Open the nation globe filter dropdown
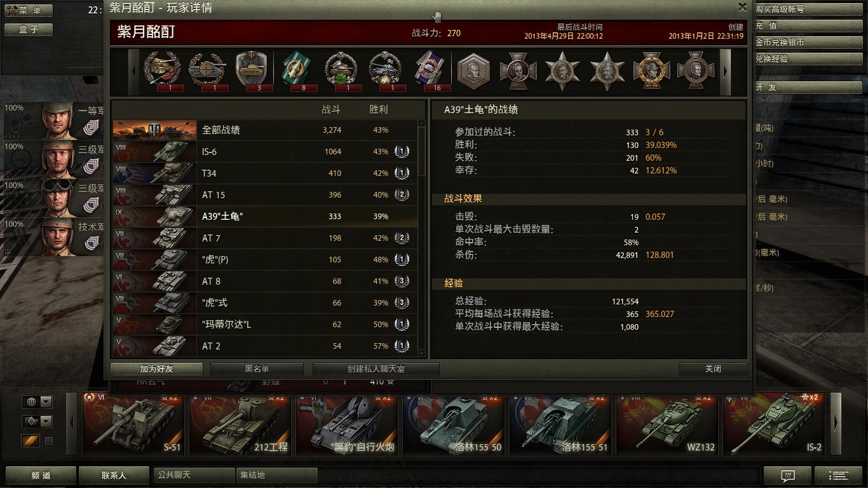Viewport: 868px width, 488px height. coord(37,402)
